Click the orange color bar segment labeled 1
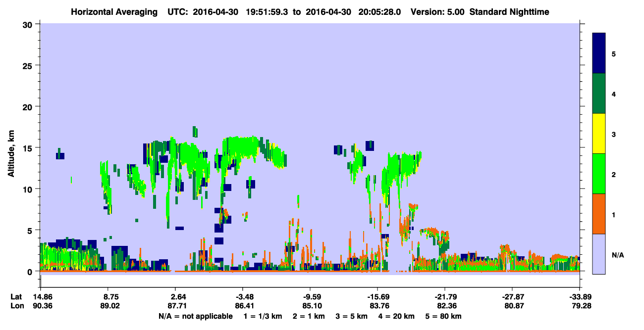The height and width of the screenshot is (330, 644). pyautogui.click(x=599, y=214)
